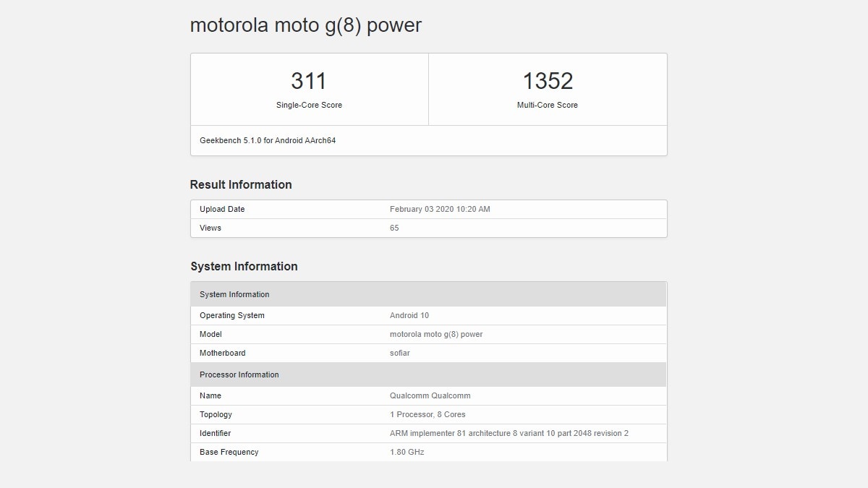Click the processor name "Qualcomm Qualcomm"
Screen dimensions: 868x488
[430, 396]
